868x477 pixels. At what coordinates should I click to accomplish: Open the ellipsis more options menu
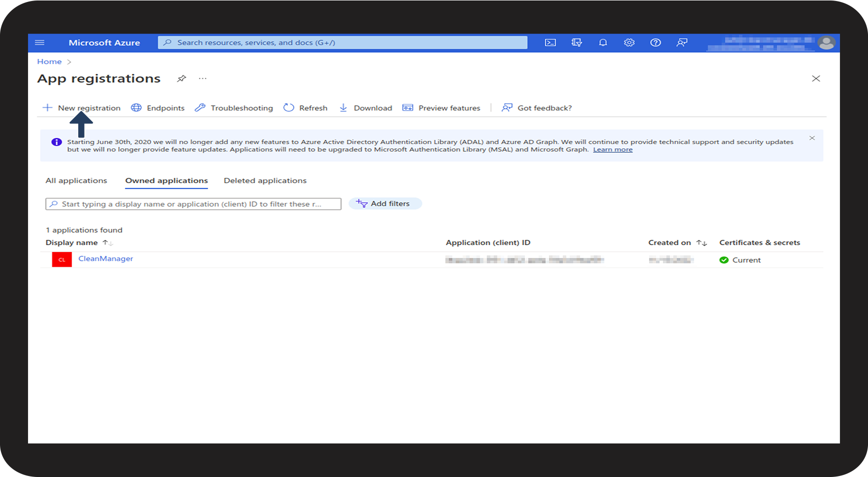pyautogui.click(x=202, y=79)
